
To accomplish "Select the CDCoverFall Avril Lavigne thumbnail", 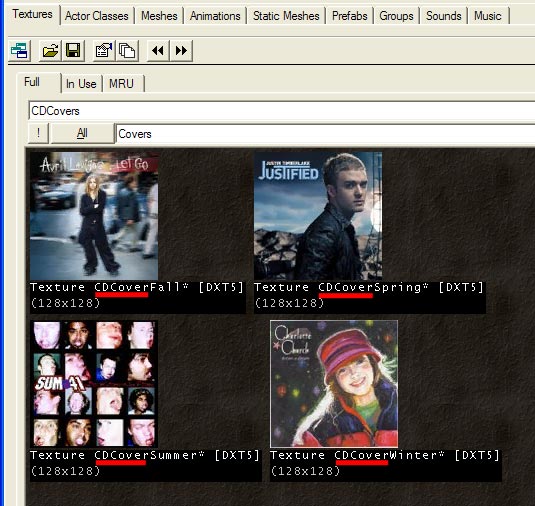I will click(94, 216).
